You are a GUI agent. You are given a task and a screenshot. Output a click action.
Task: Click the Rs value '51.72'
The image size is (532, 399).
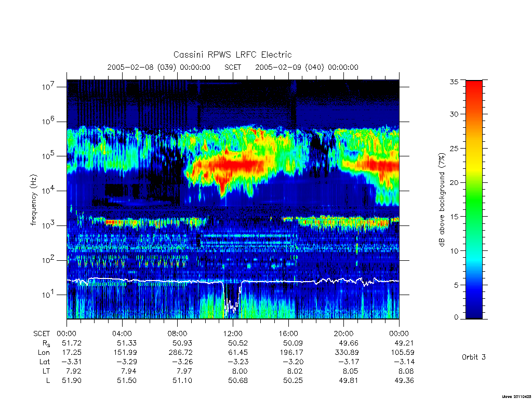(x=72, y=343)
